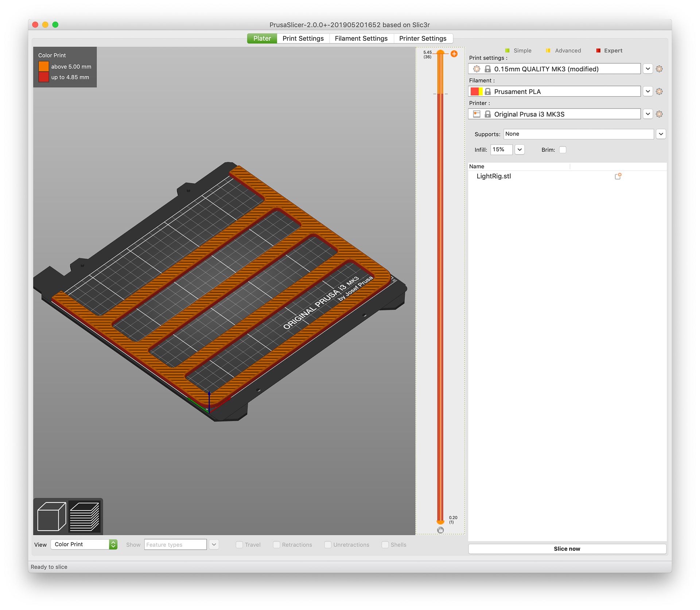
Task: Click the one-layer mode lock icon below slider
Action: click(x=440, y=530)
